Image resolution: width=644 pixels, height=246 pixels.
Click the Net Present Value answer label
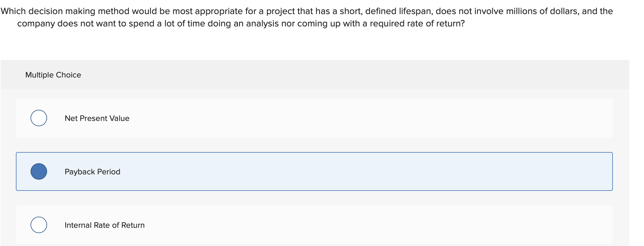tap(97, 118)
